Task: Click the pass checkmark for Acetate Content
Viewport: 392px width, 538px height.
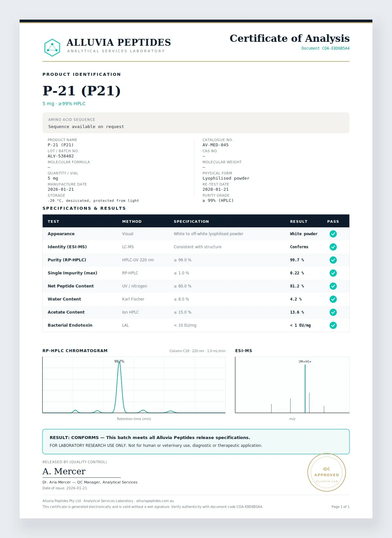Action: (x=333, y=312)
